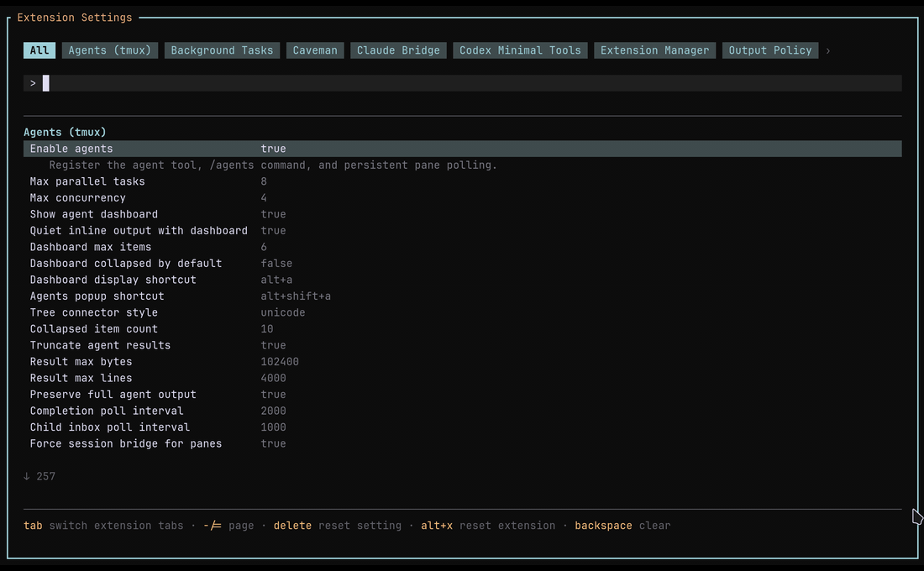The width and height of the screenshot is (924, 571).
Task: Select Child inbox poll interval row
Action: [463, 427]
